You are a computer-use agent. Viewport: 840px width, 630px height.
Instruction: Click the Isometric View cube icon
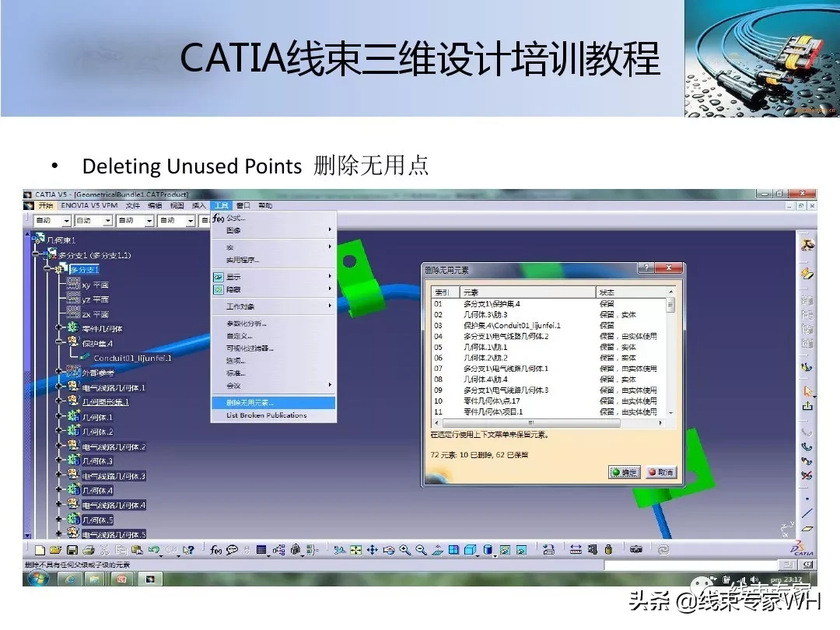pos(471,550)
